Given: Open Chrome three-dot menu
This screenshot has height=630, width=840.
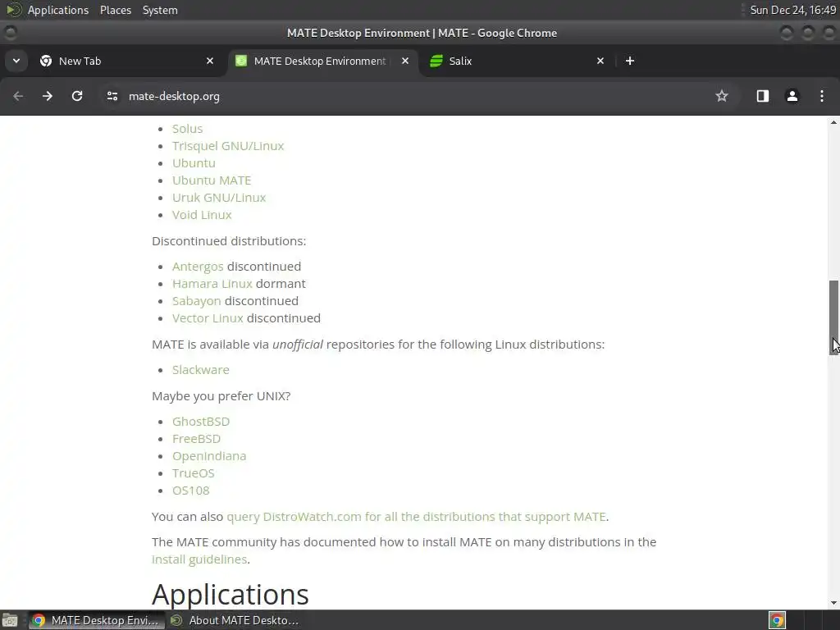Looking at the screenshot, I should [822, 96].
